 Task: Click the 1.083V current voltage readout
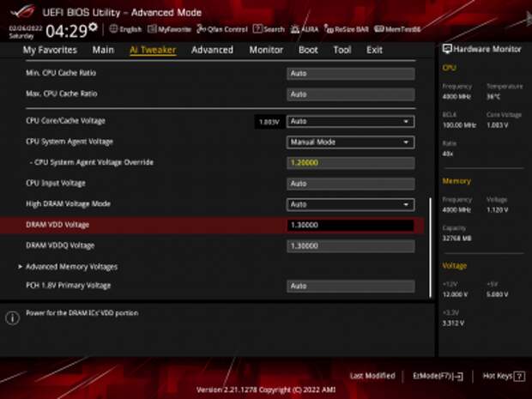pyautogui.click(x=269, y=122)
